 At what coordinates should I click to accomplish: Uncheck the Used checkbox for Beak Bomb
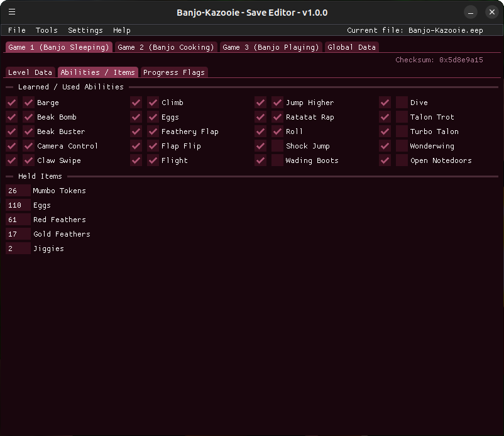pyautogui.click(x=29, y=117)
